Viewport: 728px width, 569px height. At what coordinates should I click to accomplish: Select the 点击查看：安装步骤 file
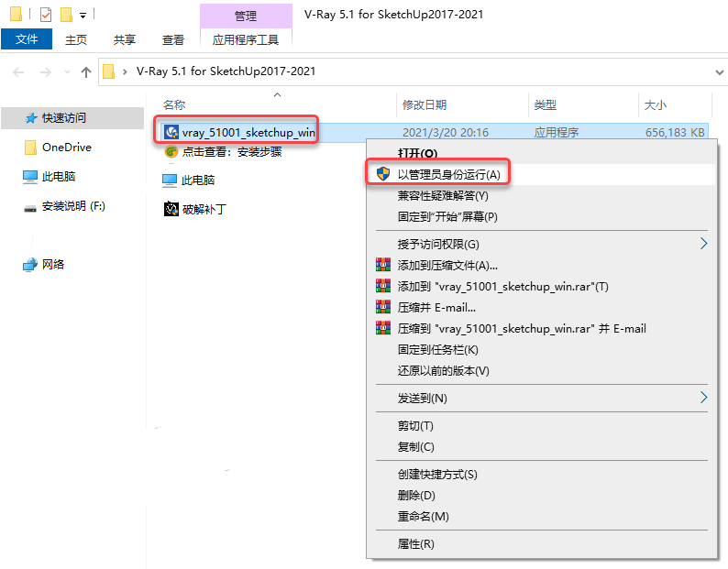coord(232,152)
